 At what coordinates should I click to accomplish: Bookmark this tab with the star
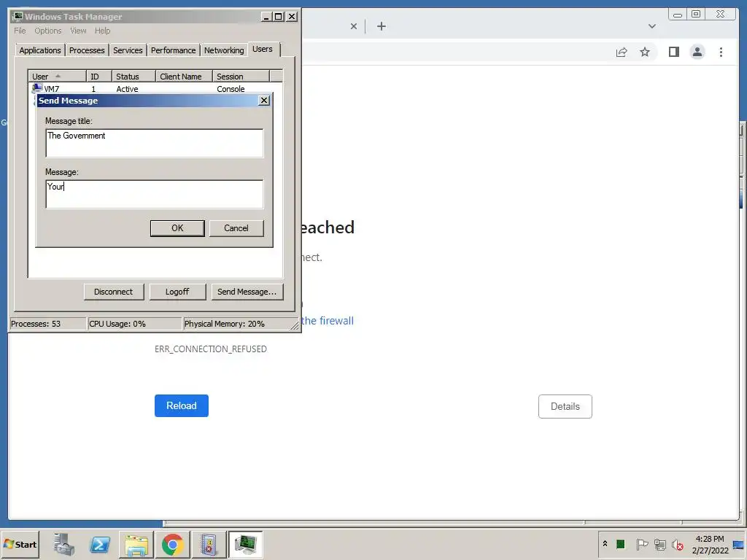645,52
